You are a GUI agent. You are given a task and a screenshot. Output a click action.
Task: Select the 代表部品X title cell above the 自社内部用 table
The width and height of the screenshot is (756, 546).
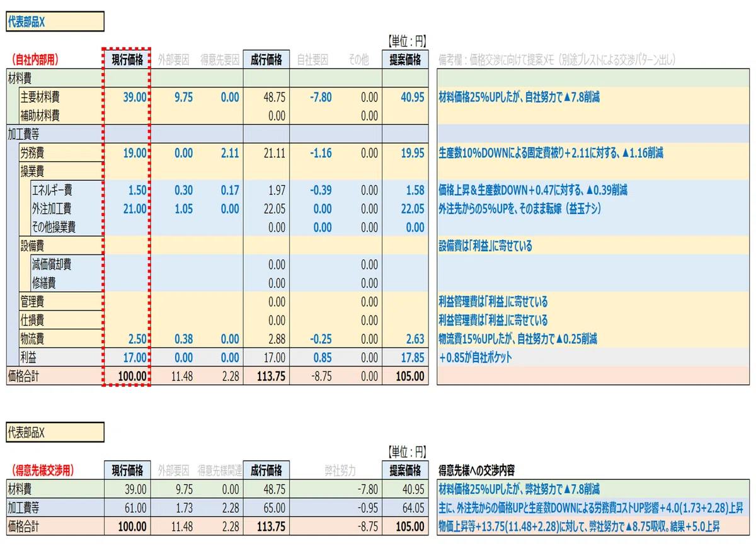tap(55, 21)
